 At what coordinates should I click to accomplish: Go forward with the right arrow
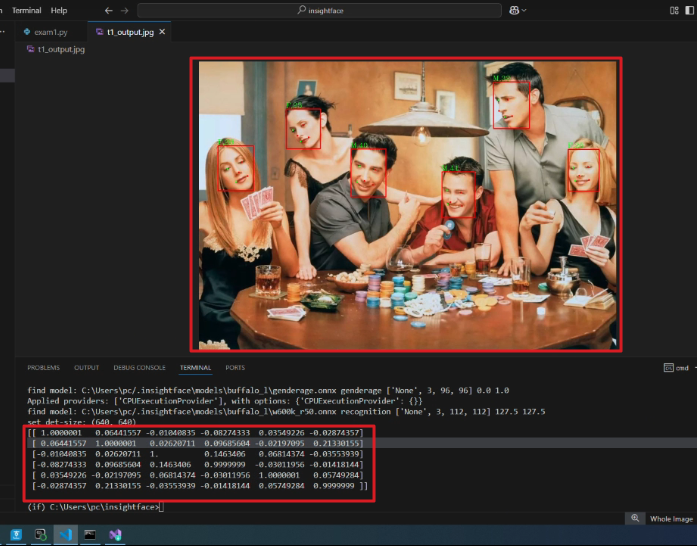click(124, 10)
